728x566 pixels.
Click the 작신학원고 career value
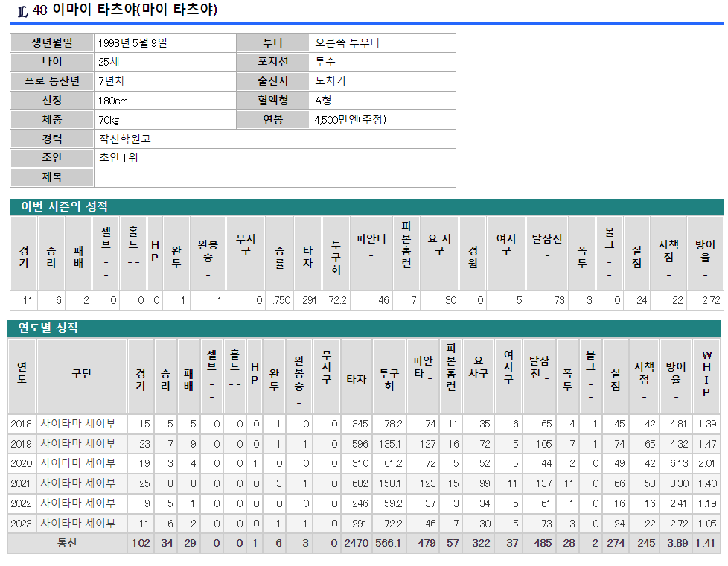124,139
